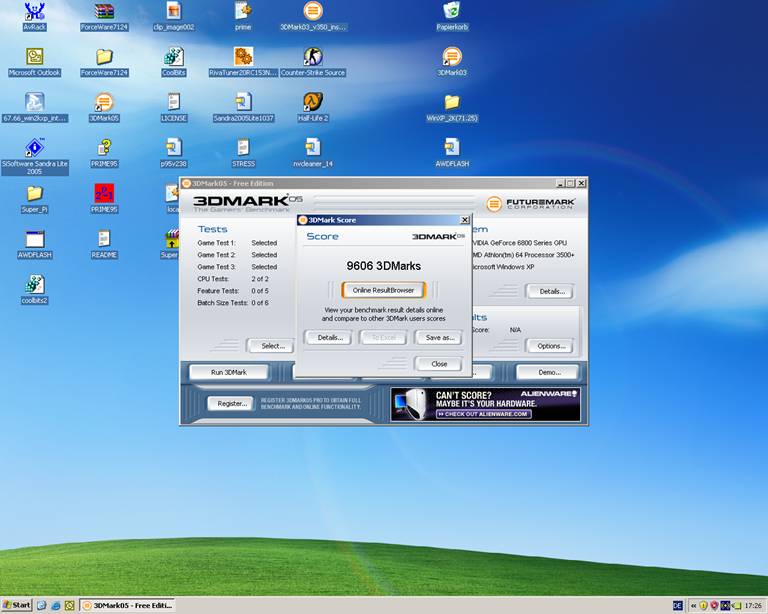The image size is (768, 614).
Task: Click the greyed To Excel button
Action: pos(384,337)
